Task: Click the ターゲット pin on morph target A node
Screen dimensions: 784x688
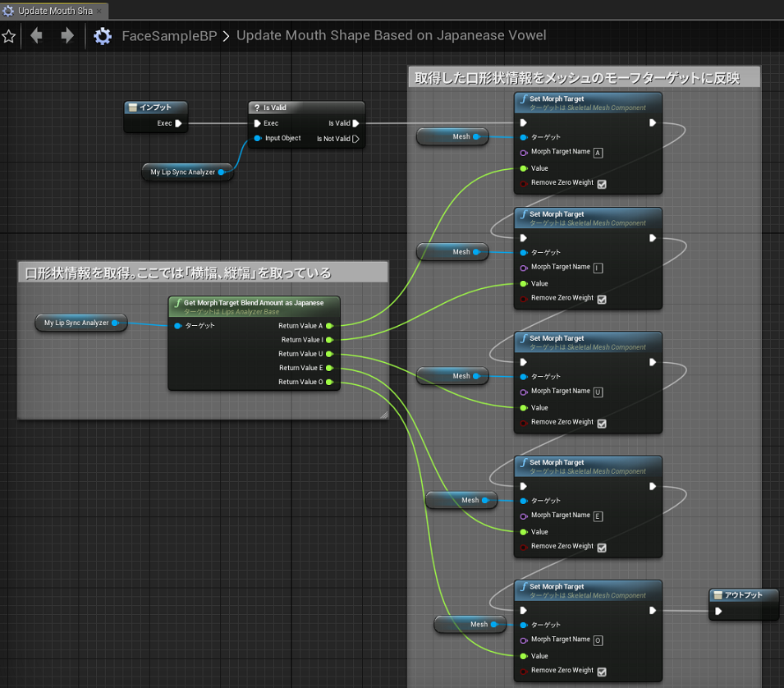Action: coord(524,137)
